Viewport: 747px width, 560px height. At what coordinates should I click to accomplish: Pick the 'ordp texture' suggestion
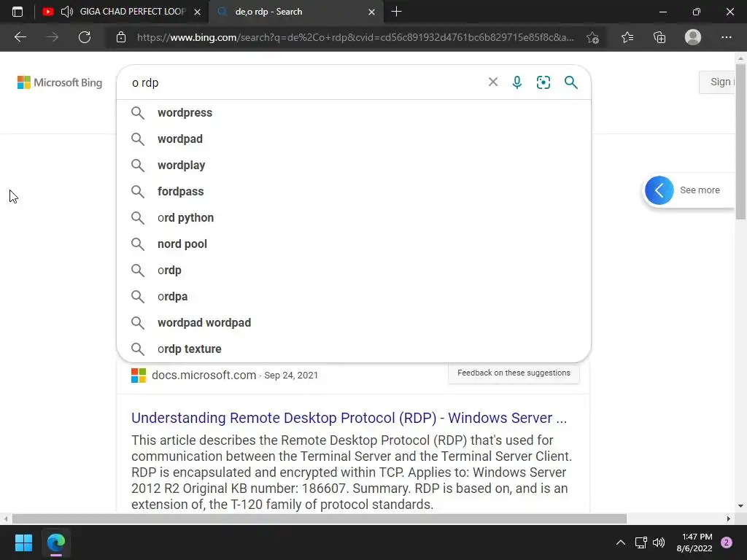click(x=354, y=349)
